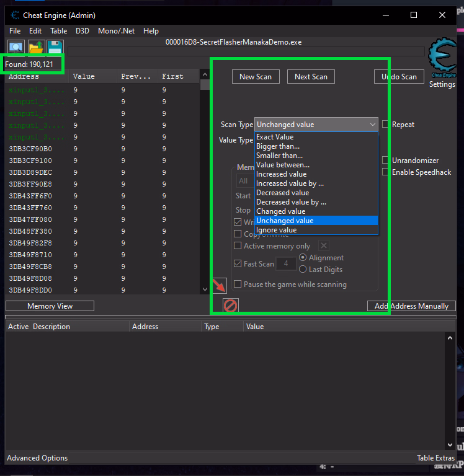This screenshot has height=476, width=464.
Task: Choose Smaller than... scan type
Action: tap(316, 156)
